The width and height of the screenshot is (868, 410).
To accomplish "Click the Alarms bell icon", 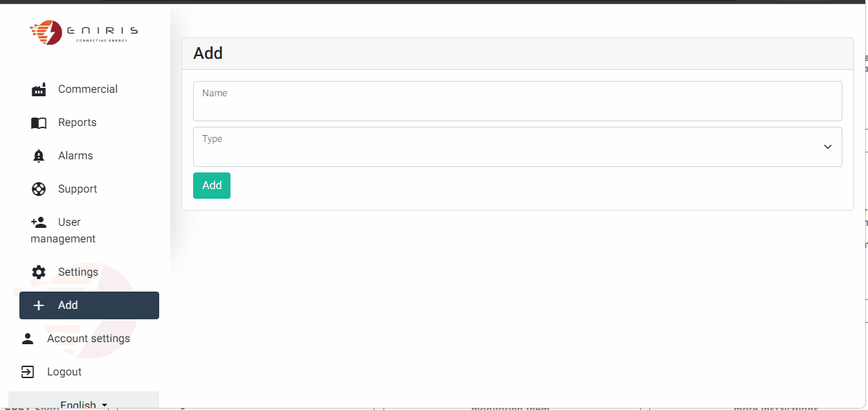I will click(x=39, y=156).
